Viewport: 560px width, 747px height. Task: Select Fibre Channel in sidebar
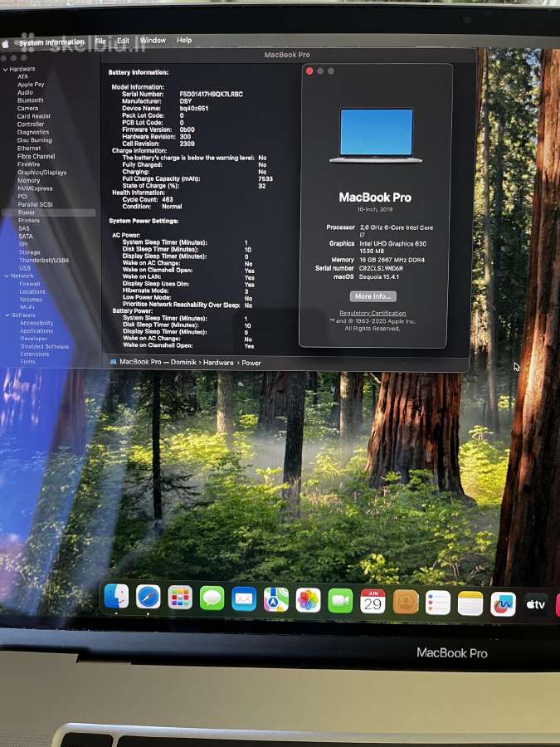(37, 156)
